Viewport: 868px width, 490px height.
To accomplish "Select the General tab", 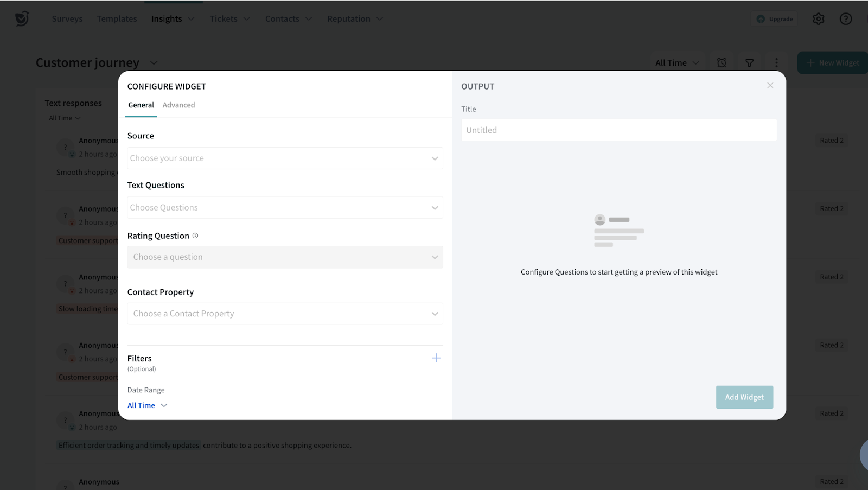I will pyautogui.click(x=141, y=105).
